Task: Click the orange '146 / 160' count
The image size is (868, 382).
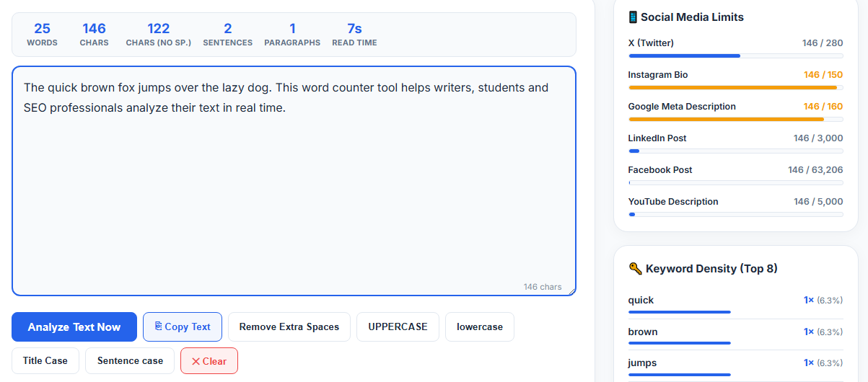Action: (823, 107)
